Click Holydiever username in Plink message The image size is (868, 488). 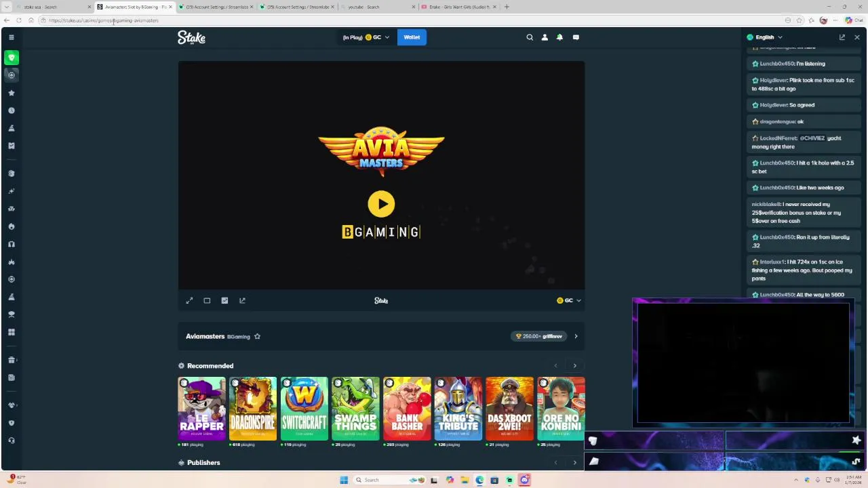coord(773,80)
